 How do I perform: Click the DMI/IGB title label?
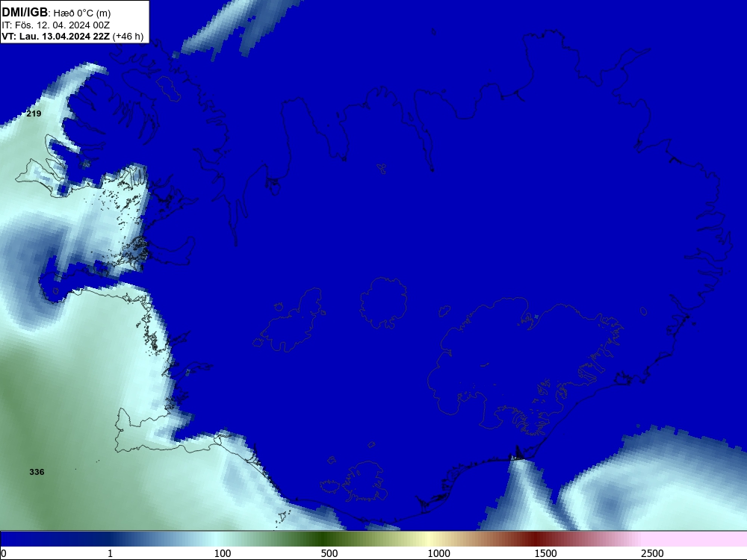coord(25,12)
